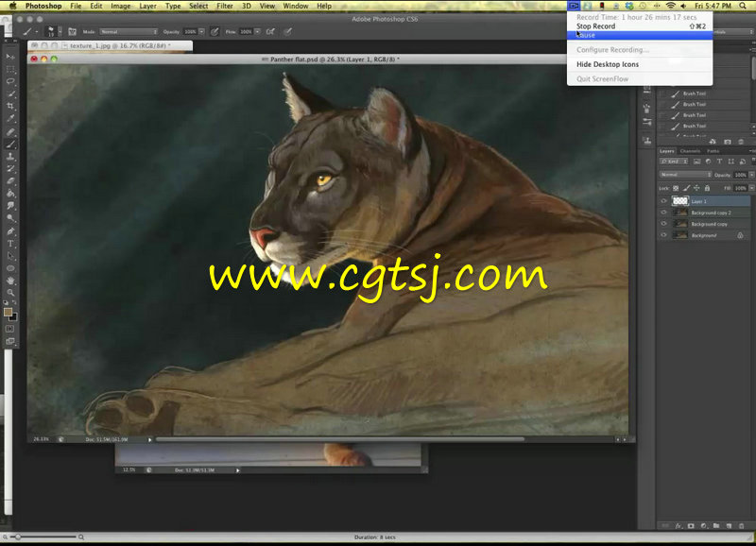Select the Quick Selection tool

click(10, 94)
